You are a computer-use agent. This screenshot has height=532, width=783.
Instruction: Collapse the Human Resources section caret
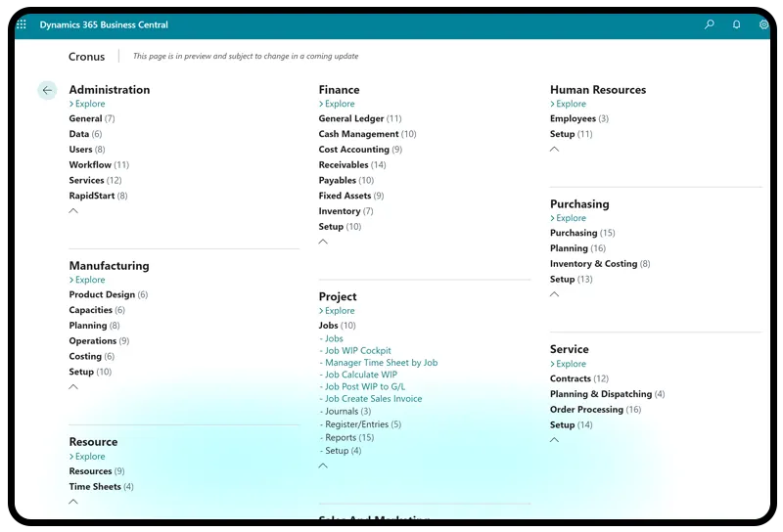tap(555, 150)
